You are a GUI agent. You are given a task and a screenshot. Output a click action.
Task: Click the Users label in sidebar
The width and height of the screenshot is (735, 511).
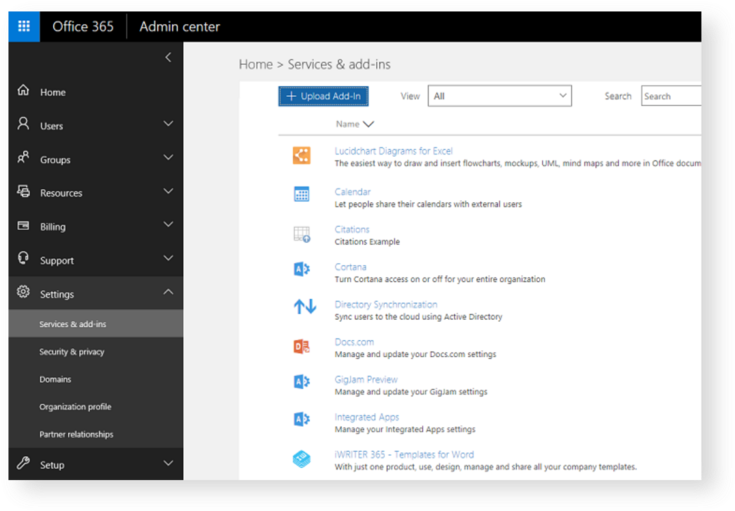click(52, 126)
